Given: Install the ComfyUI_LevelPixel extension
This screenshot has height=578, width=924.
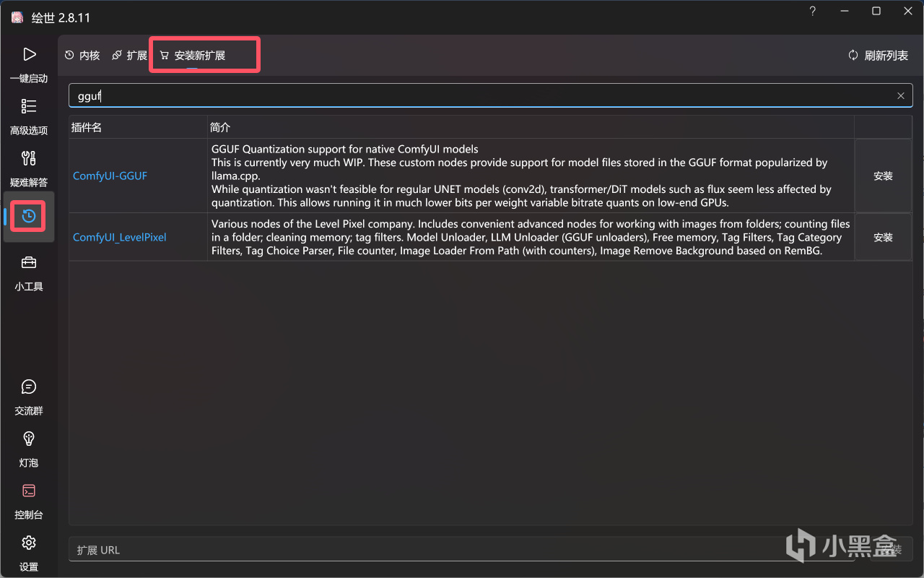Looking at the screenshot, I should [x=883, y=237].
